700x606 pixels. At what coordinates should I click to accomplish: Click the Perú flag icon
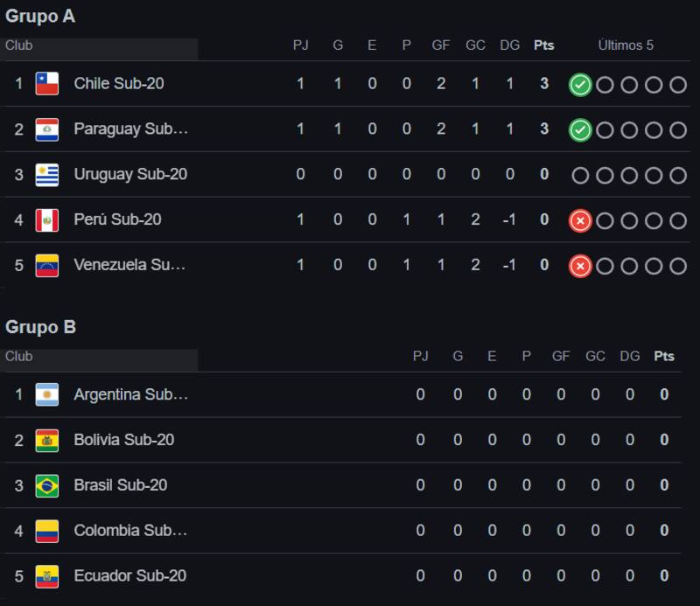[46, 219]
